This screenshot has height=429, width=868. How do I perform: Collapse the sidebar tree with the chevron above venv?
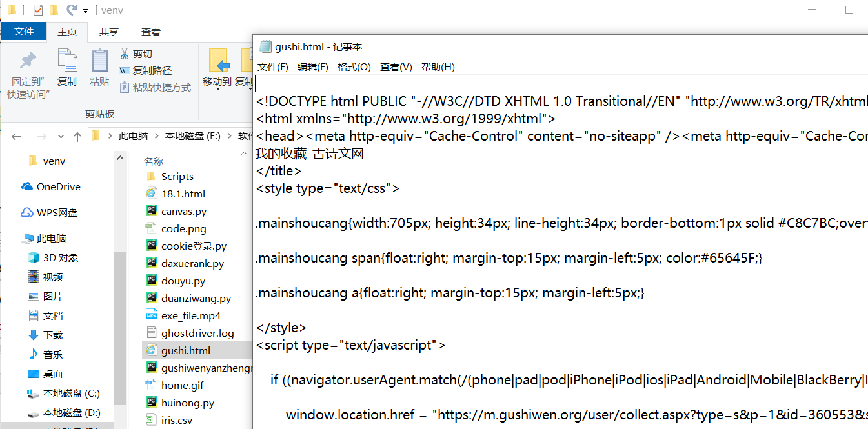(120, 157)
